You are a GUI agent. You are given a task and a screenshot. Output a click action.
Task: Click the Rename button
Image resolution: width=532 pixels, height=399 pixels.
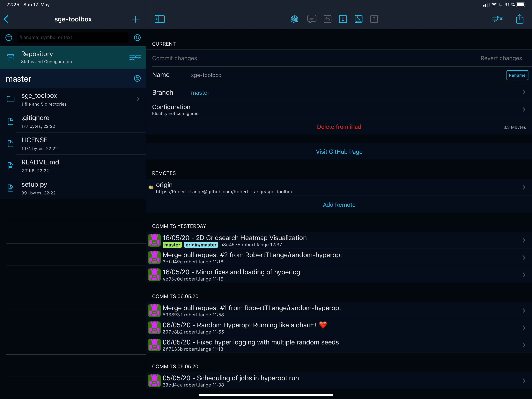[517, 75]
